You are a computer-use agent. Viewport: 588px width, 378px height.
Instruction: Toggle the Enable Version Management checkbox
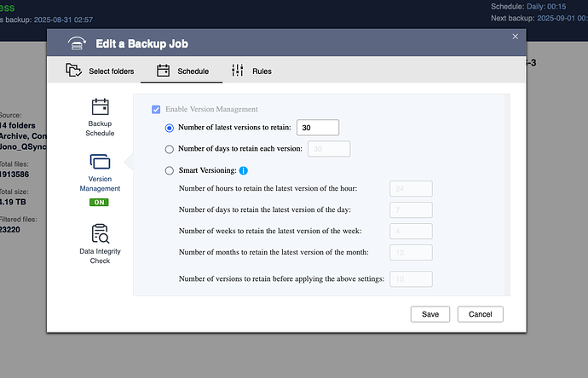[x=156, y=109]
